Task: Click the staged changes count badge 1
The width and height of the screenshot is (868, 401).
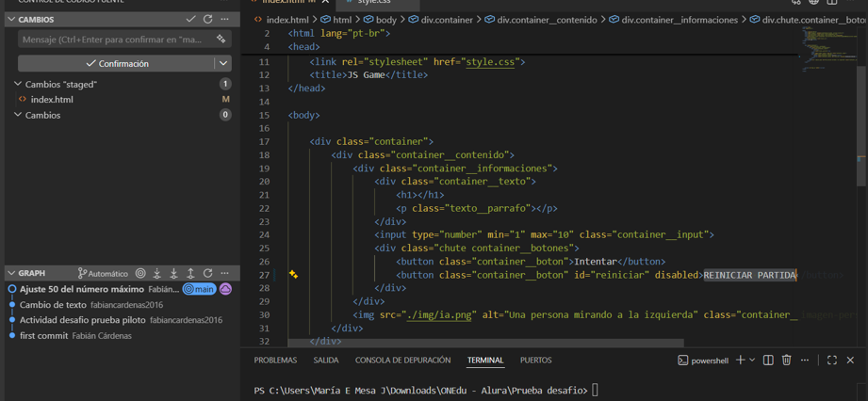Action: pyautogui.click(x=224, y=84)
